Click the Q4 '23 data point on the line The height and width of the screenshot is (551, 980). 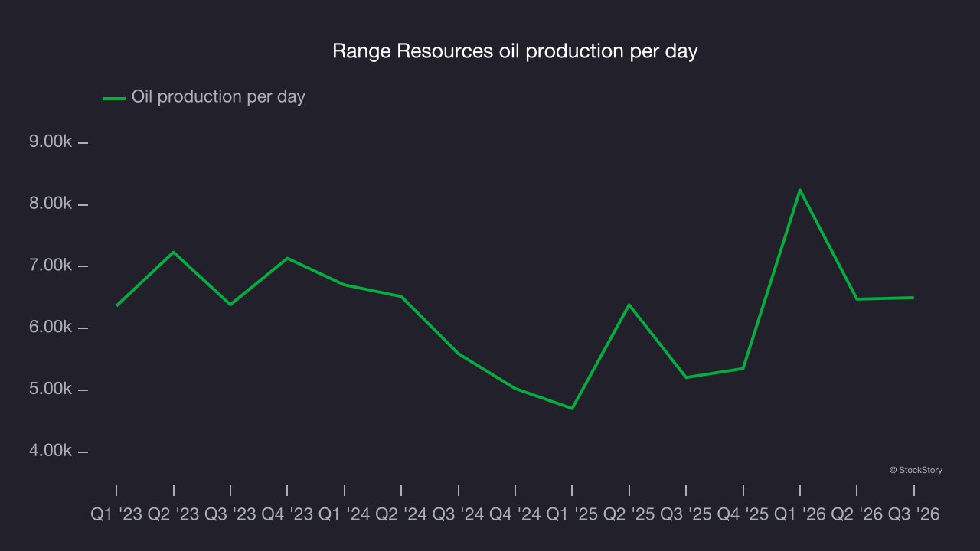tap(287, 258)
